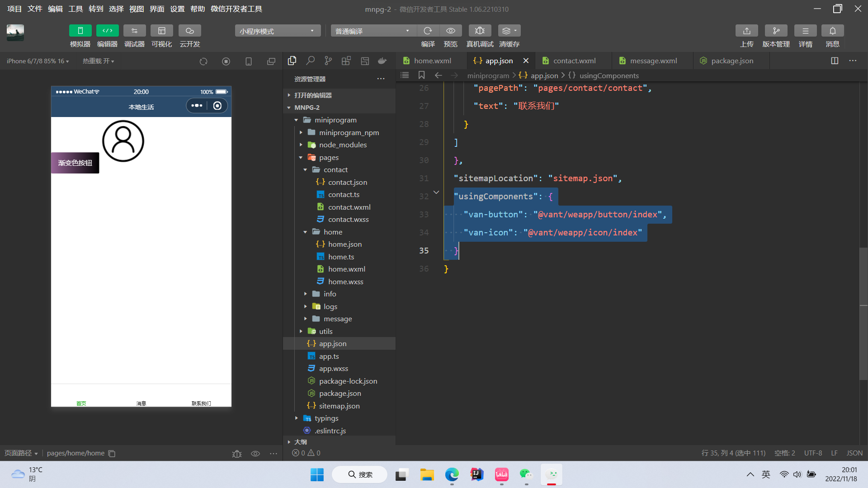Toggle the simulator (模拟器) panel button
Viewport: 868px width, 488px height.
tap(80, 31)
